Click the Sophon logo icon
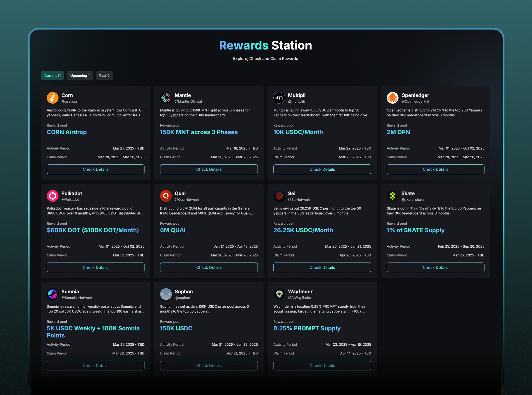Image resolution: width=532 pixels, height=395 pixels. click(x=166, y=294)
